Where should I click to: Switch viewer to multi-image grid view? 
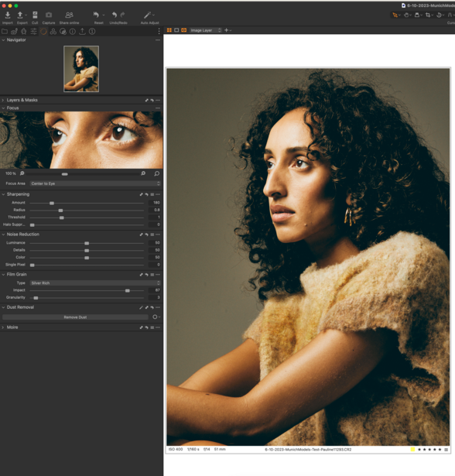click(169, 30)
